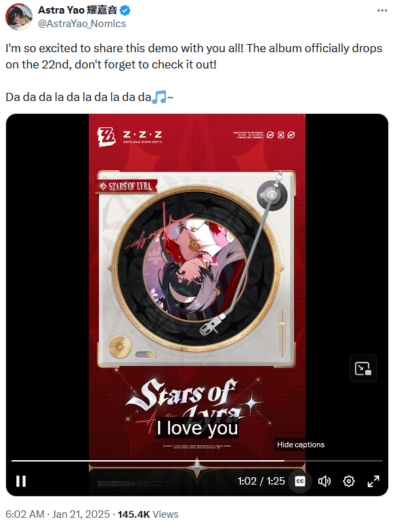Toggle closed captions off
Viewport: 397px width, 532px height.
[x=300, y=480]
